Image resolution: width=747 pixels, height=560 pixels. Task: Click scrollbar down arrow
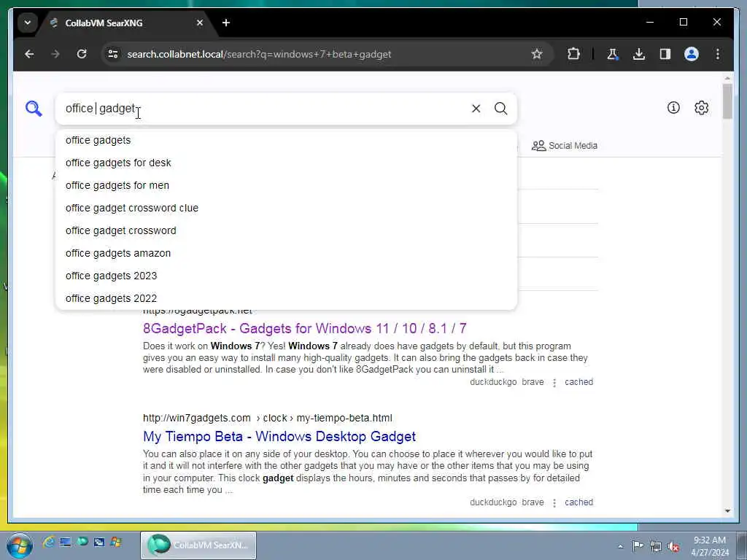[x=727, y=511]
